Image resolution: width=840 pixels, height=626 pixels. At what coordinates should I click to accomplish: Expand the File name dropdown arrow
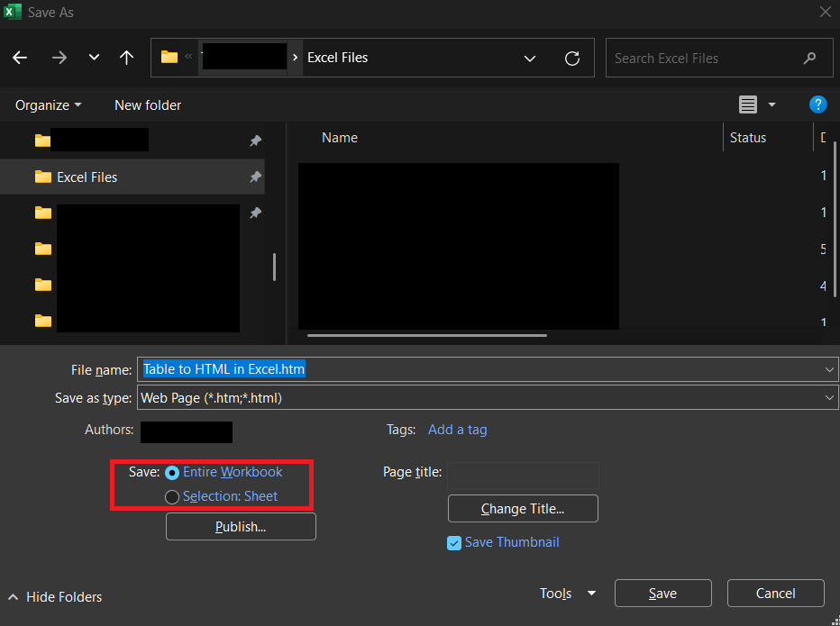pos(829,369)
